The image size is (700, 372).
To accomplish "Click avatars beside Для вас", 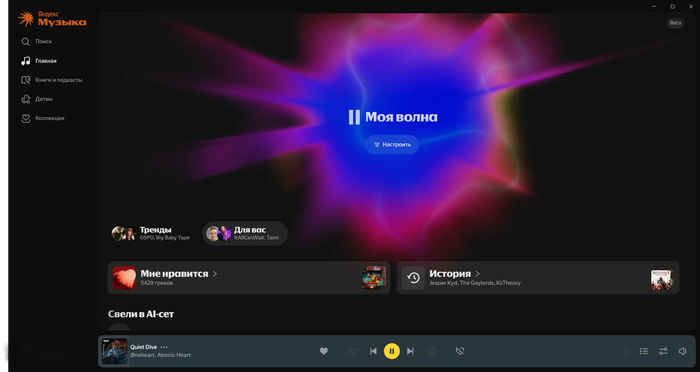I will (x=218, y=233).
